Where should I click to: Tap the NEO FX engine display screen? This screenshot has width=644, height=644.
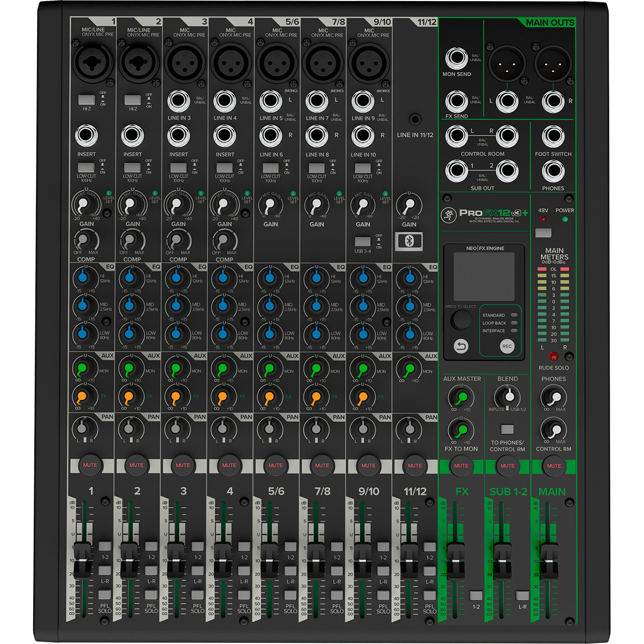pos(484,276)
